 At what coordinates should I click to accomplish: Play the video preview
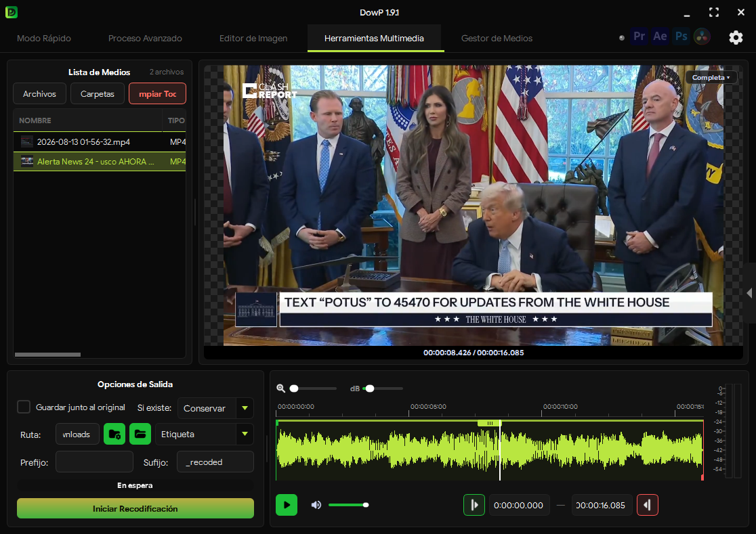tap(287, 505)
